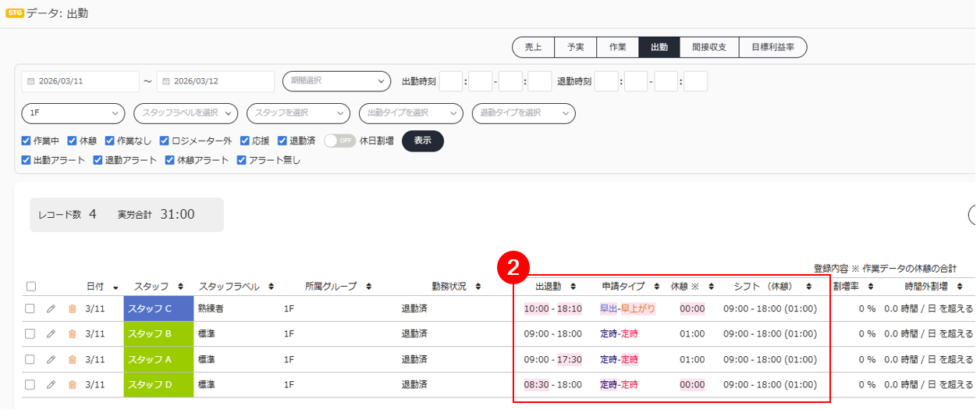Edit the スタッフ B row with pencil icon

[51, 333]
